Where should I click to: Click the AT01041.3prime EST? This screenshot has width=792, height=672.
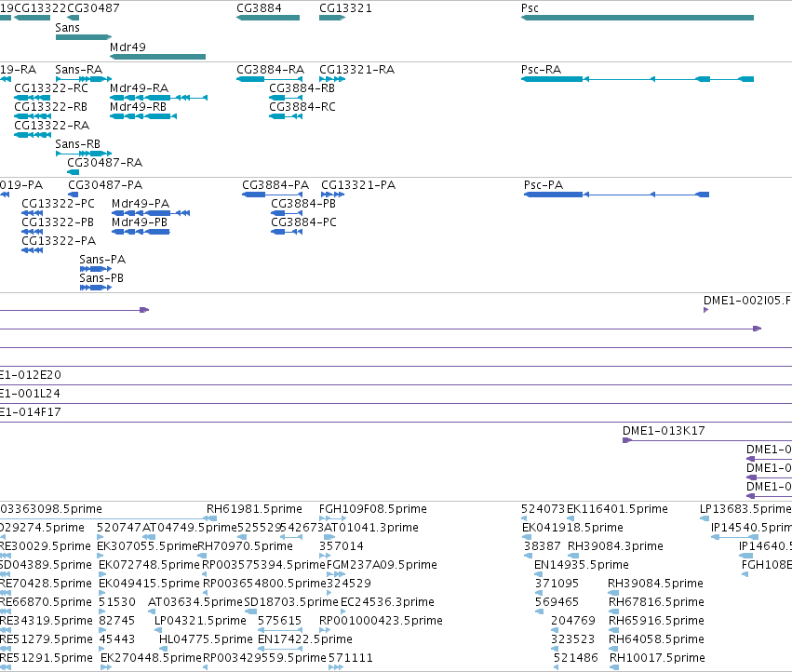tap(329, 537)
